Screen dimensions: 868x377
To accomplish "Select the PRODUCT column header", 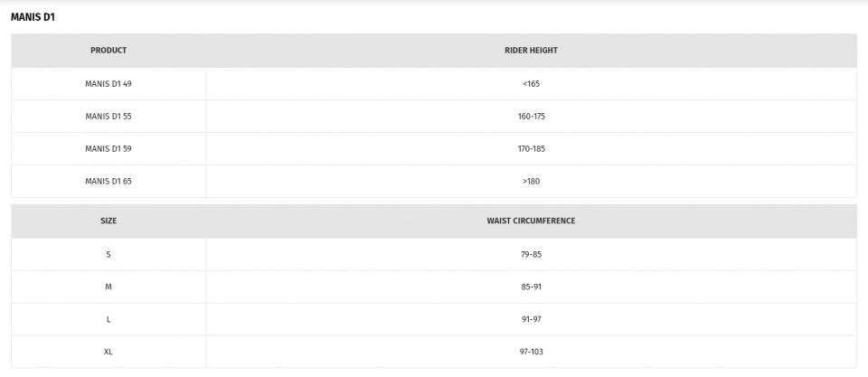I will [x=108, y=51].
